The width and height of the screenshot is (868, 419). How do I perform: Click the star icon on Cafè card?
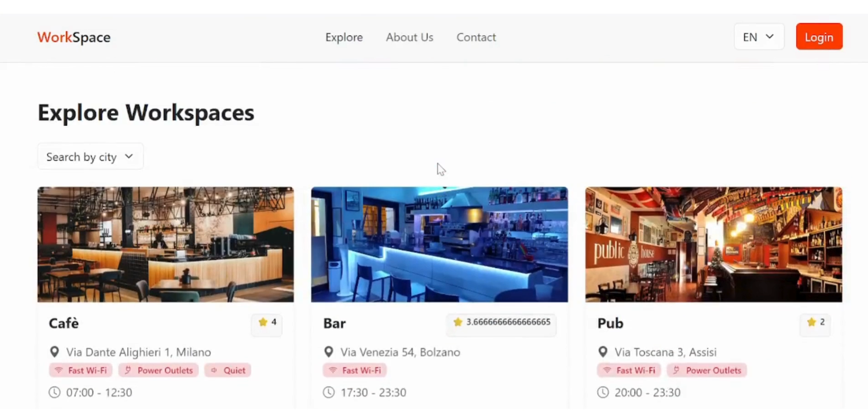tap(263, 322)
